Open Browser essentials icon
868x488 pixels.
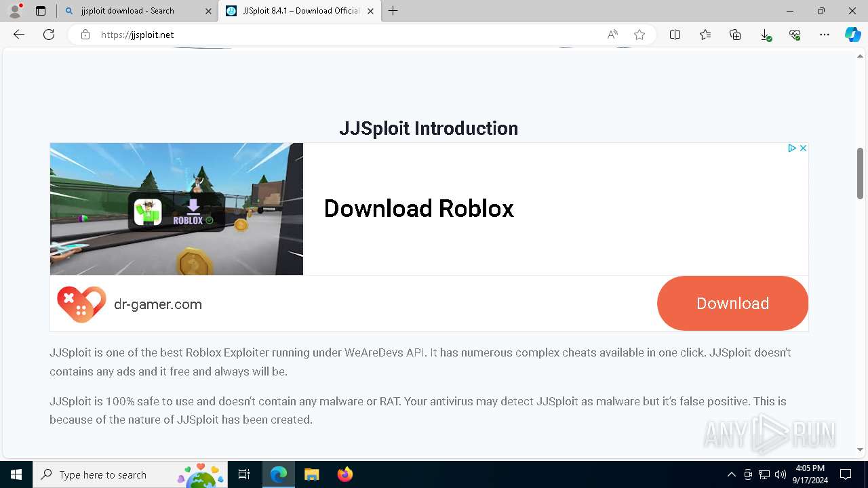pyautogui.click(x=795, y=35)
